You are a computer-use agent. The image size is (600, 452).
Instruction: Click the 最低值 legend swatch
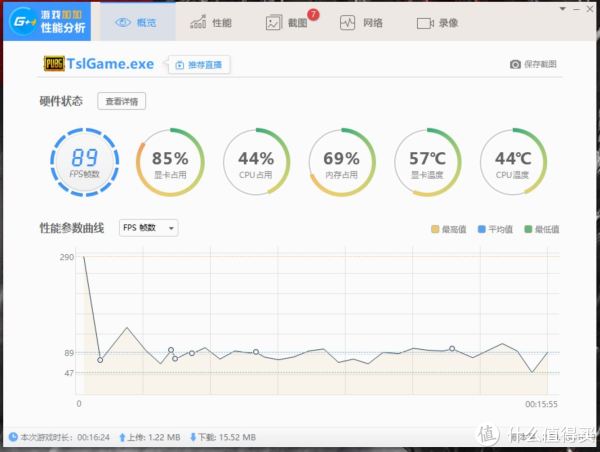coord(528,229)
